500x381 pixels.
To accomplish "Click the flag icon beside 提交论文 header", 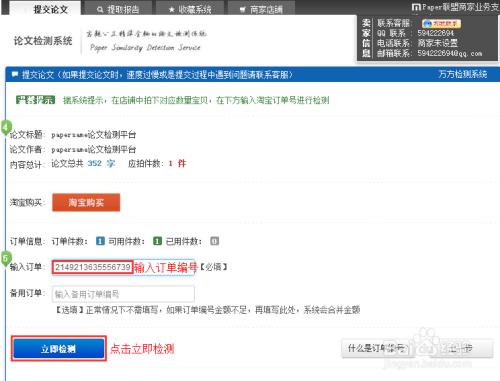I will coord(15,74).
